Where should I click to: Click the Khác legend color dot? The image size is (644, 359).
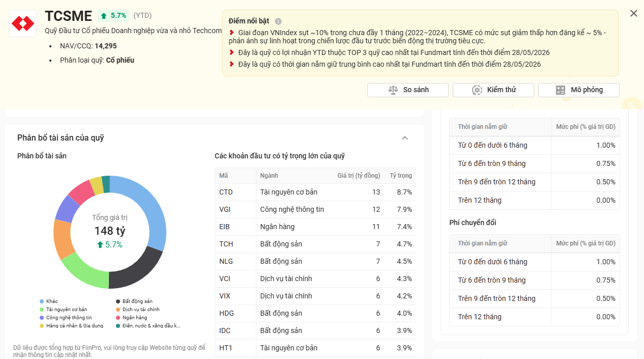point(42,301)
